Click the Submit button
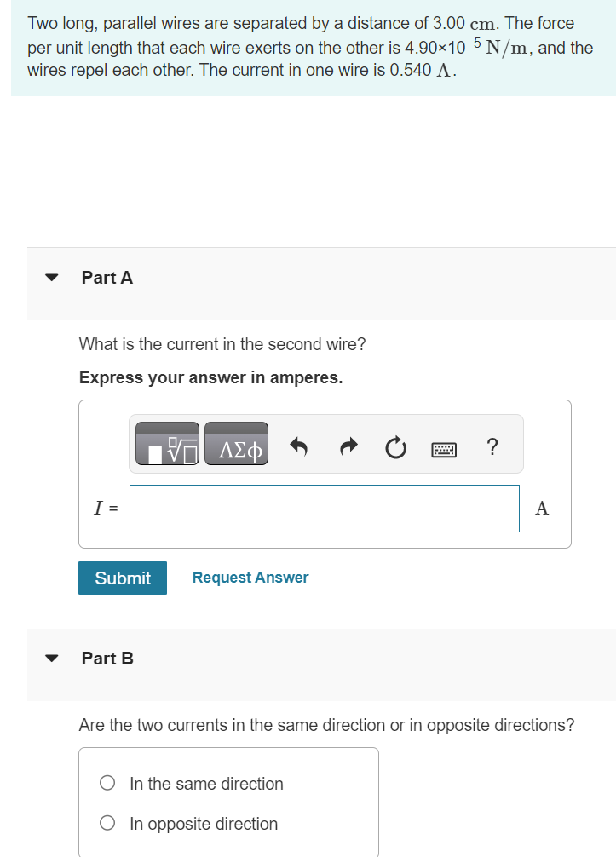616x857 pixels. coord(123,578)
